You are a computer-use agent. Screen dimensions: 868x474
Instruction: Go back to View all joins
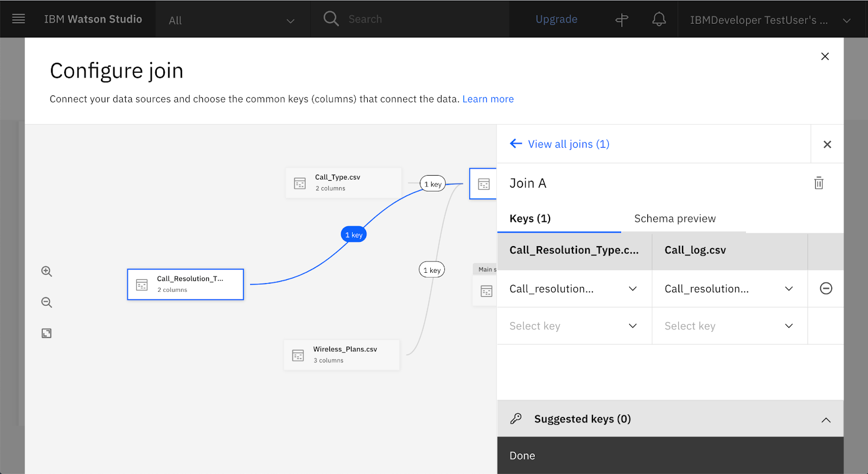point(559,144)
